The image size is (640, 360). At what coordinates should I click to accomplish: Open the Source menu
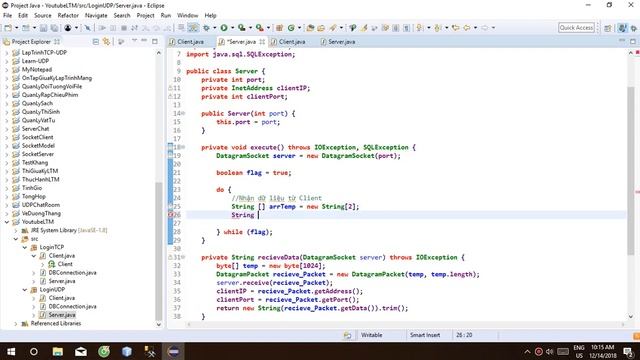click(x=43, y=16)
